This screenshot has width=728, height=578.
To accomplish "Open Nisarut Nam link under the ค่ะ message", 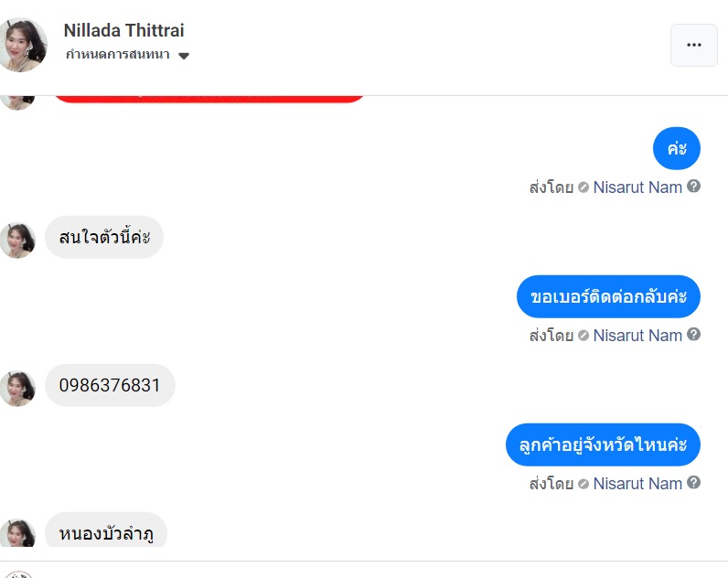I will [637, 187].
